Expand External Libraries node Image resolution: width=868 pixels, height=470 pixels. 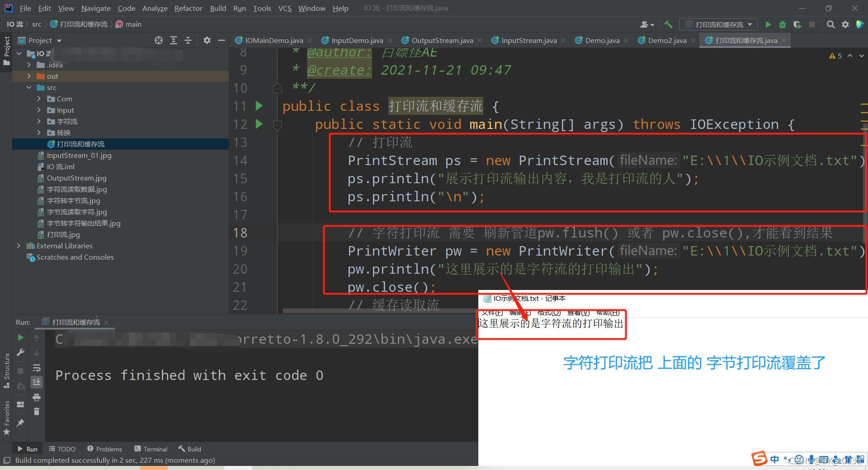pos(19,246)
